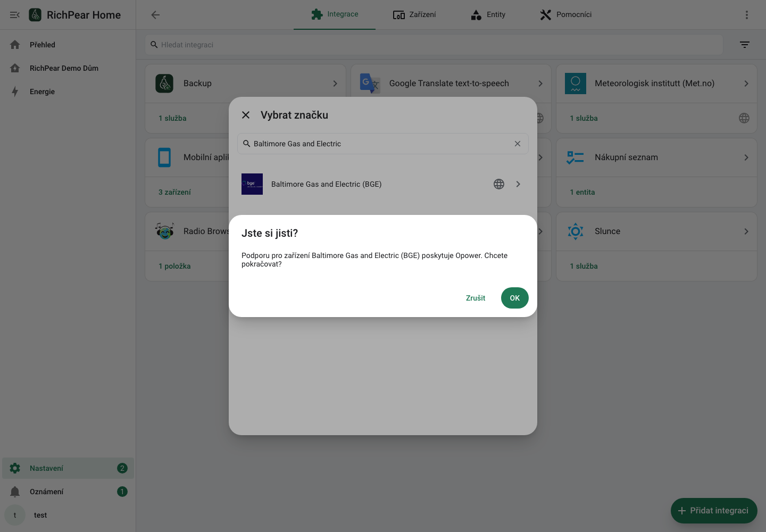Viewport: 766px width, 532px height.
Task: Expand the Google Translate text-to-speech chevron
Action: tap(540, 84)
